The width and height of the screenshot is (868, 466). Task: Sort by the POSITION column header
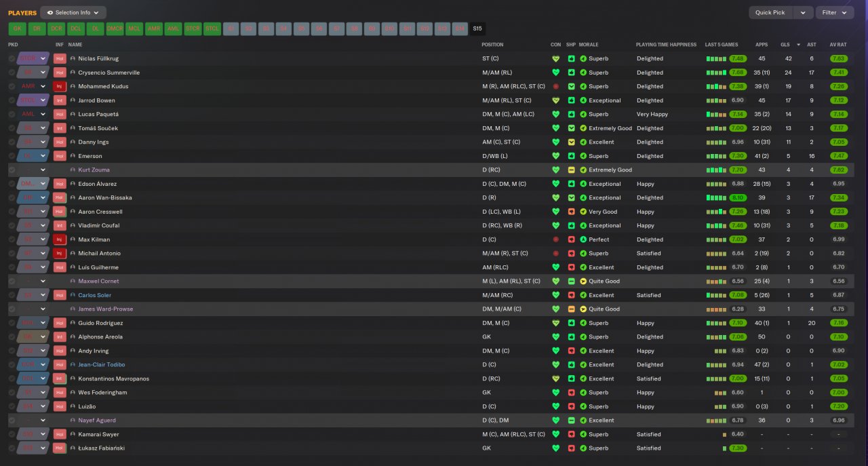pos(492,45)
